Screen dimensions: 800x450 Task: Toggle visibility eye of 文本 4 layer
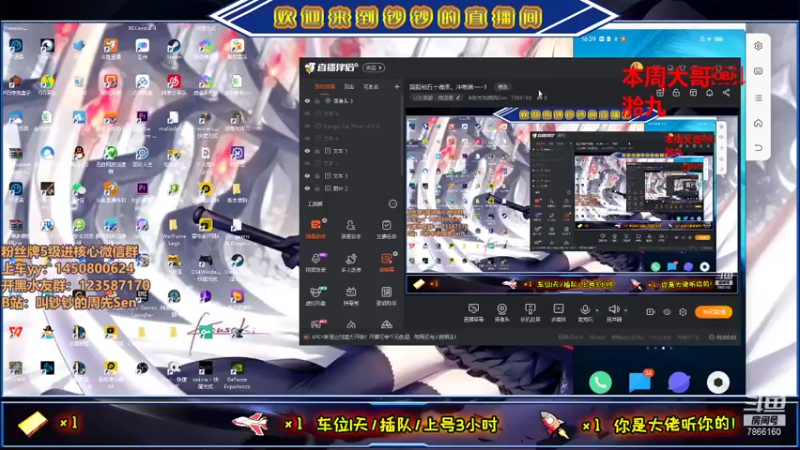point(307,138)
